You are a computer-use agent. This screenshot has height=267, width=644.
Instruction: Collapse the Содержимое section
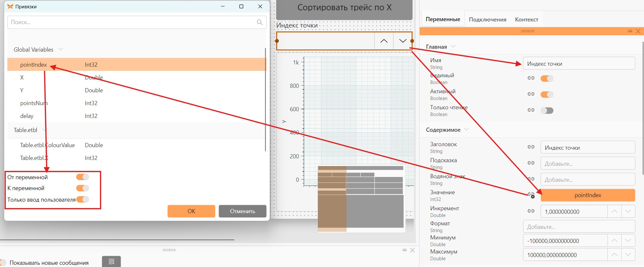(x=466, y=129)
